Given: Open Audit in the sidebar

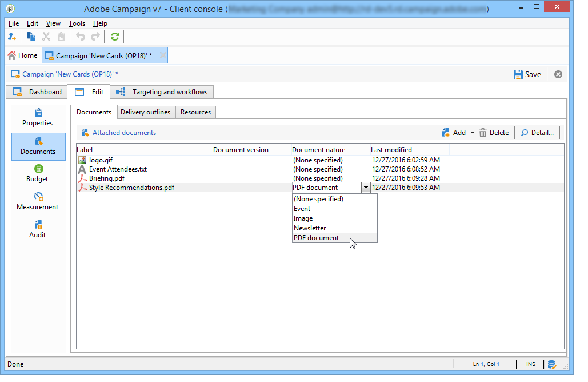Looking at the screenshot, I should point(38,229).
